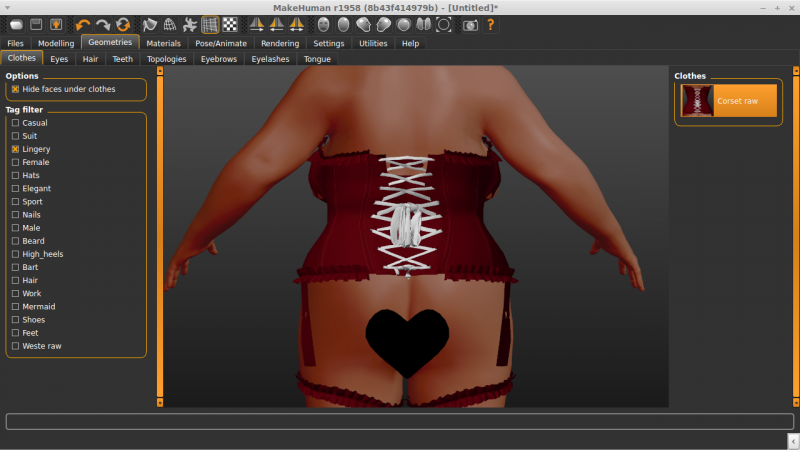Image resolution: width=800 pixels, height=450 pixels.
Task: Enable the Work tag filter
Action: (15, 293)
